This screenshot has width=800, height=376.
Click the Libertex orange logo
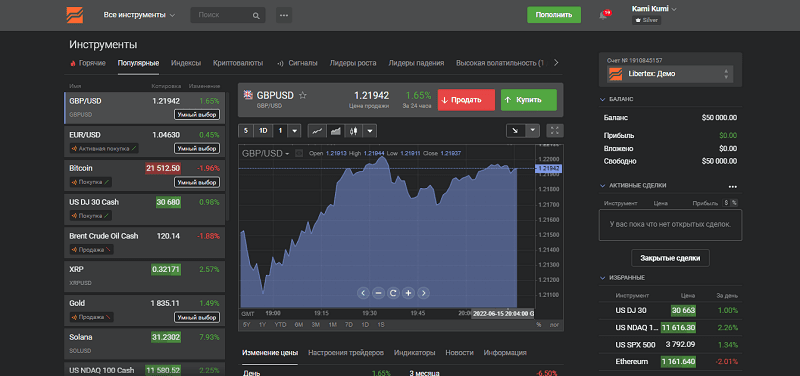[x=74, y=15]
